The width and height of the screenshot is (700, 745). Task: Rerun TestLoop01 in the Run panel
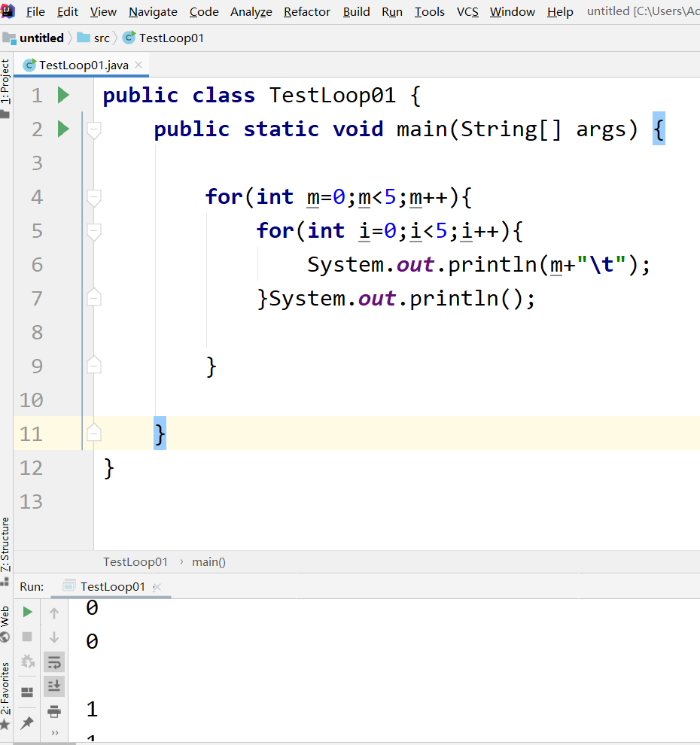28,612
